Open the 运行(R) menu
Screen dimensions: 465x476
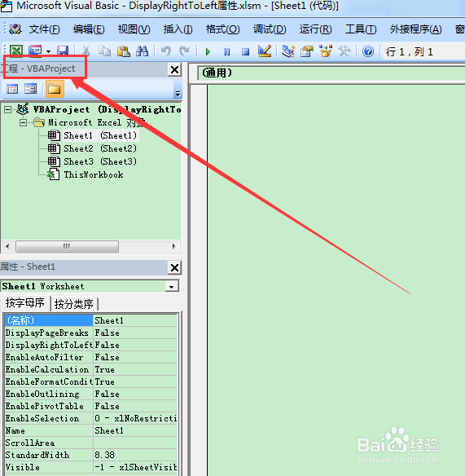pos(315,29)
